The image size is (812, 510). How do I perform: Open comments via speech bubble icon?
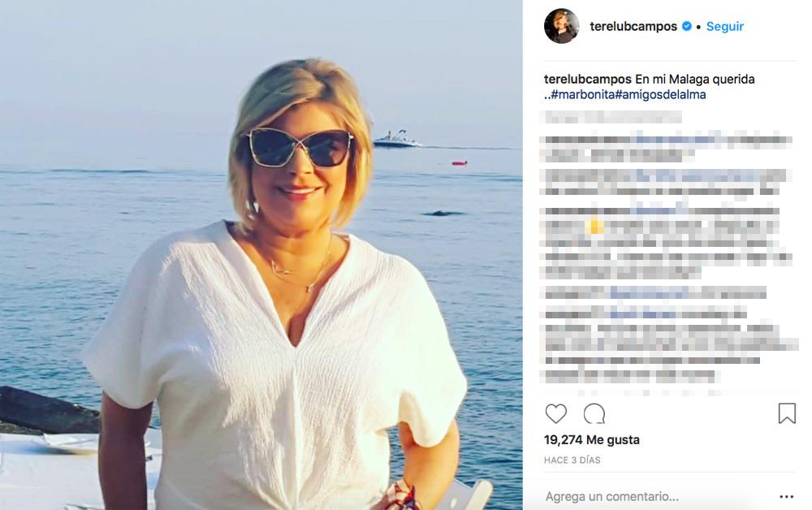594,413
